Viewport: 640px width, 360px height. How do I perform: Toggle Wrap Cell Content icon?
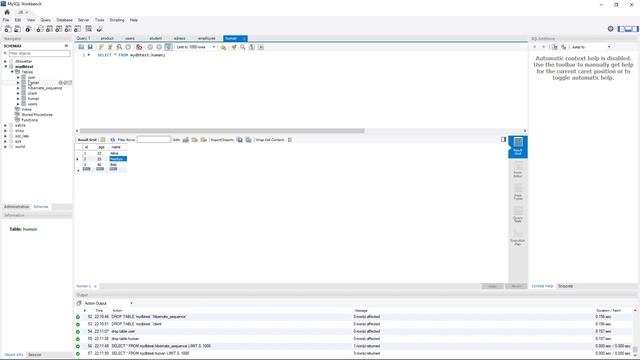click(290, 140)
